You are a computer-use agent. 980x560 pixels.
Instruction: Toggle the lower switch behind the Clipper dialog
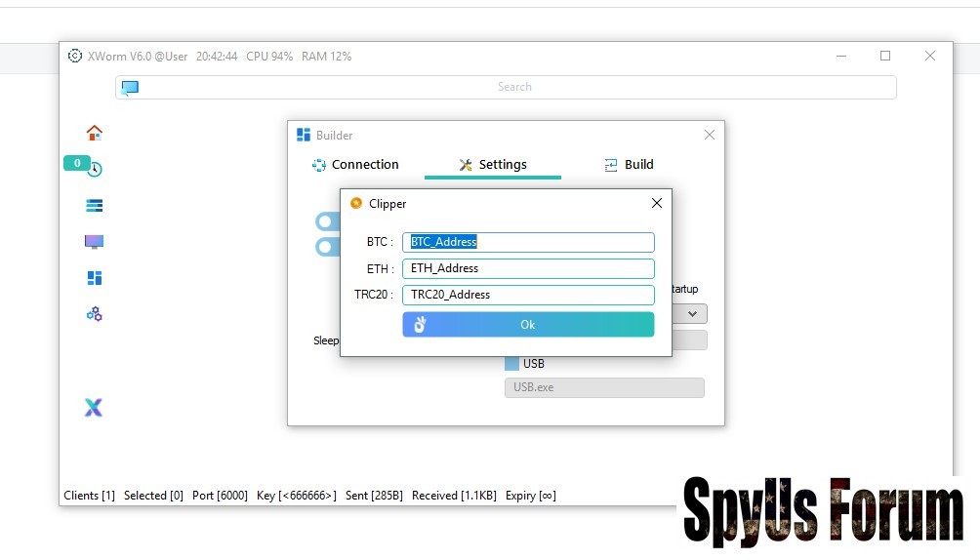pos(326,247)
